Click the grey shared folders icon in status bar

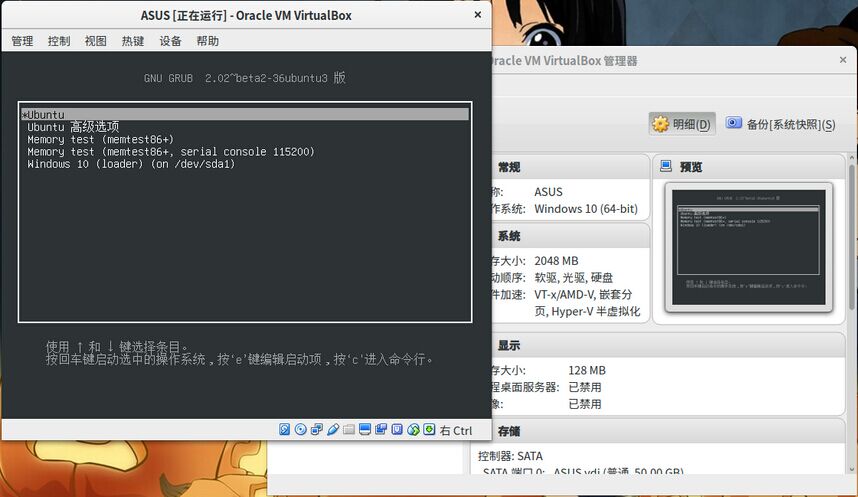coord(349,430)
